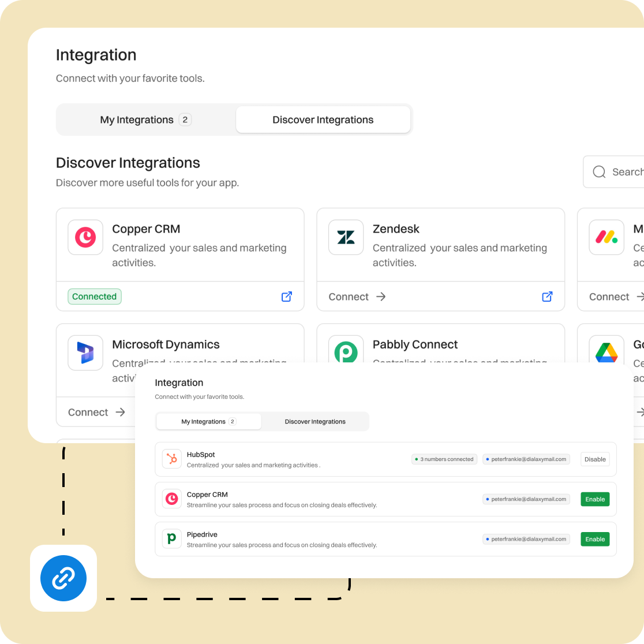
Task: Click the Microsoft Dynamics logo icon
Action: (85, 352)
